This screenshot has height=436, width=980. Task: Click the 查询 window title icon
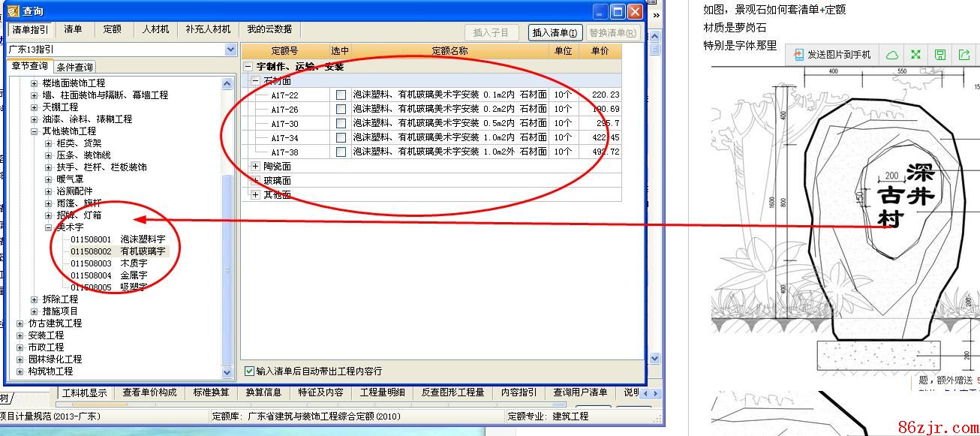point(13,11)
